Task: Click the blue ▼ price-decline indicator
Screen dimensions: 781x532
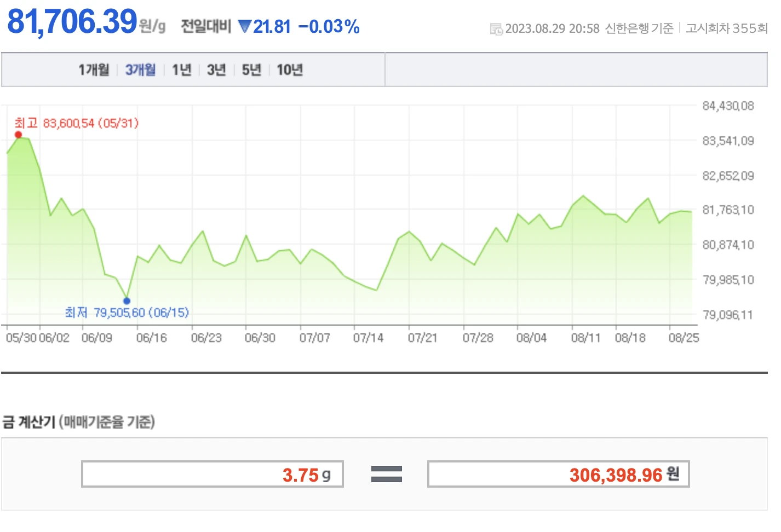Action: (245, 26)
